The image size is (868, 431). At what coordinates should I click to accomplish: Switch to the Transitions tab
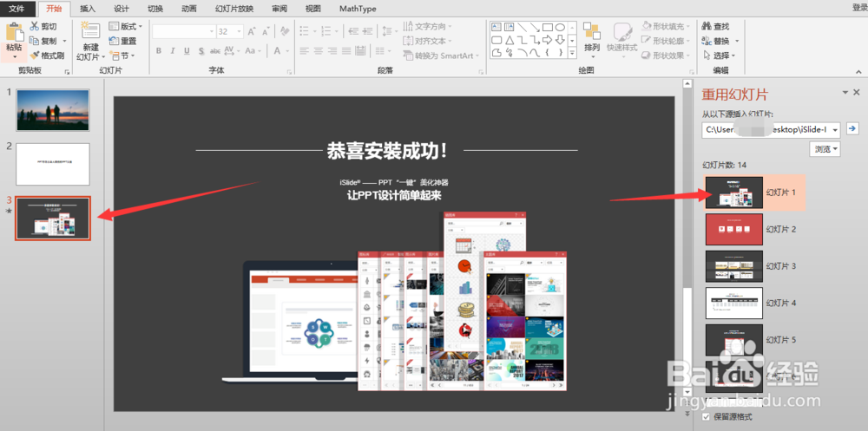(155, 9)
